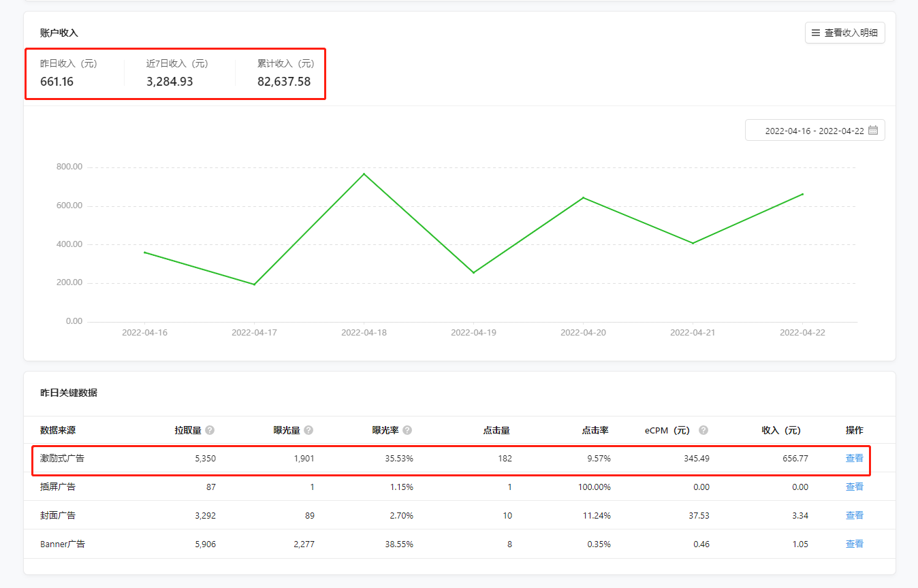This screenshot has height=588, width=918.
Task: Click the 1,901 exposure cell
Action: [x=304, y=459]
